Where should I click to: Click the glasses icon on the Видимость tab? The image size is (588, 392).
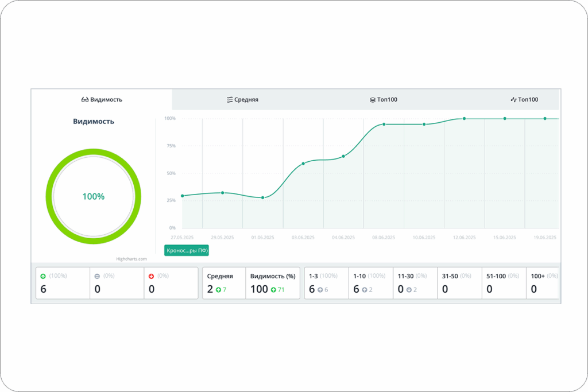click(85, 100)
